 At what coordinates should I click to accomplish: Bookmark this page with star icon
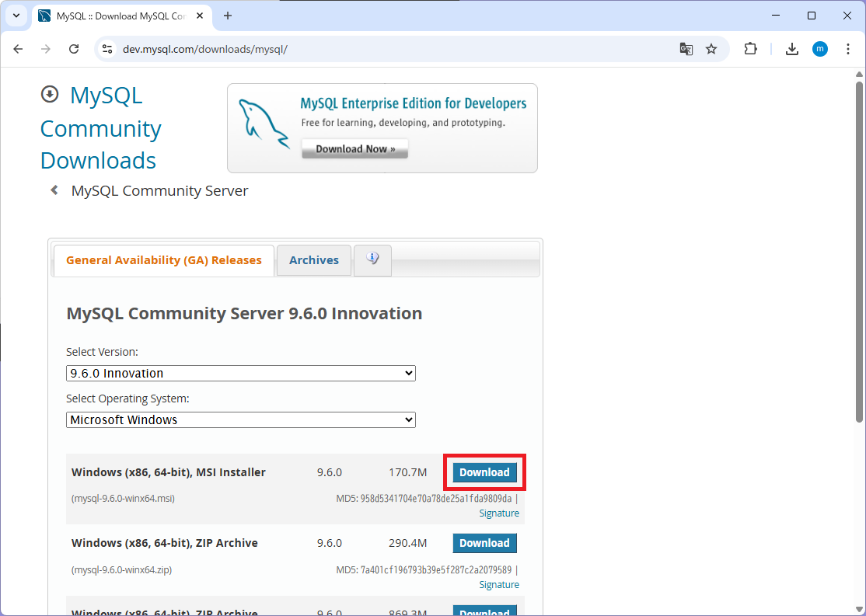(711, 49)
